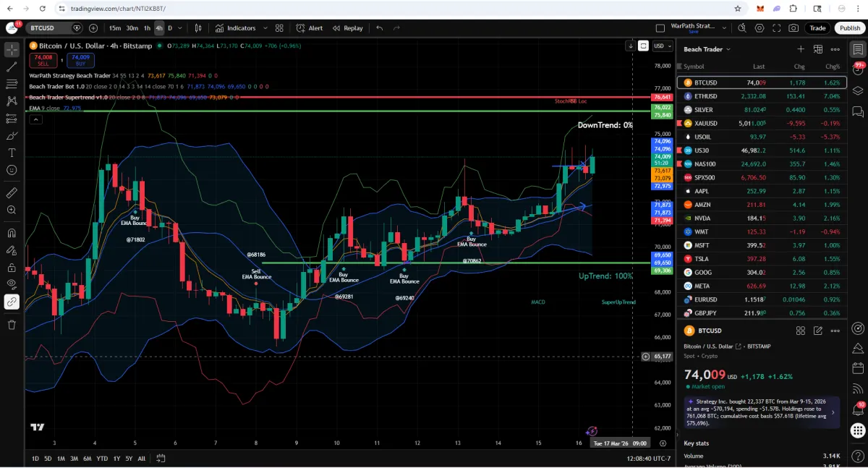Select the brush drawing tool

tap(12, 136)
